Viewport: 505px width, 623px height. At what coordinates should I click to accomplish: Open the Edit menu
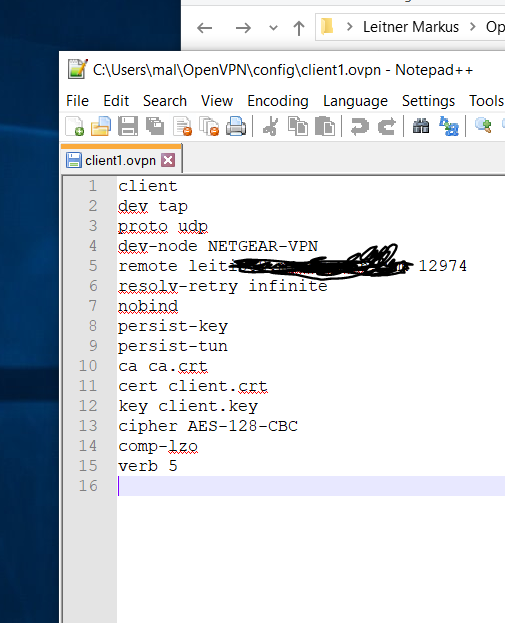point(116,101)
